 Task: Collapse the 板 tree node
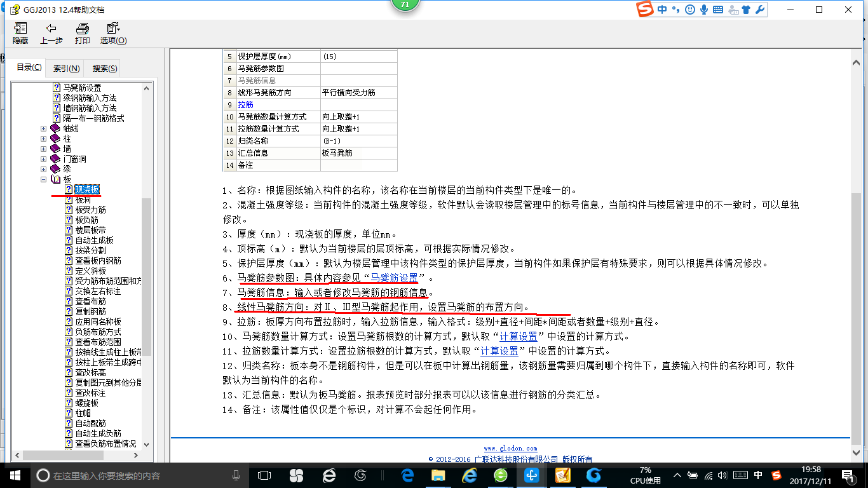point(44,179)
